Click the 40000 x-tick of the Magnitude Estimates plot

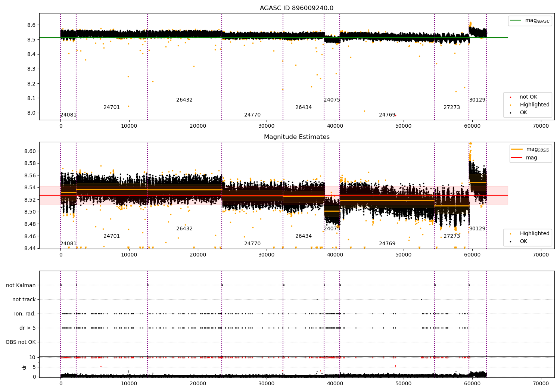(335, 255)
